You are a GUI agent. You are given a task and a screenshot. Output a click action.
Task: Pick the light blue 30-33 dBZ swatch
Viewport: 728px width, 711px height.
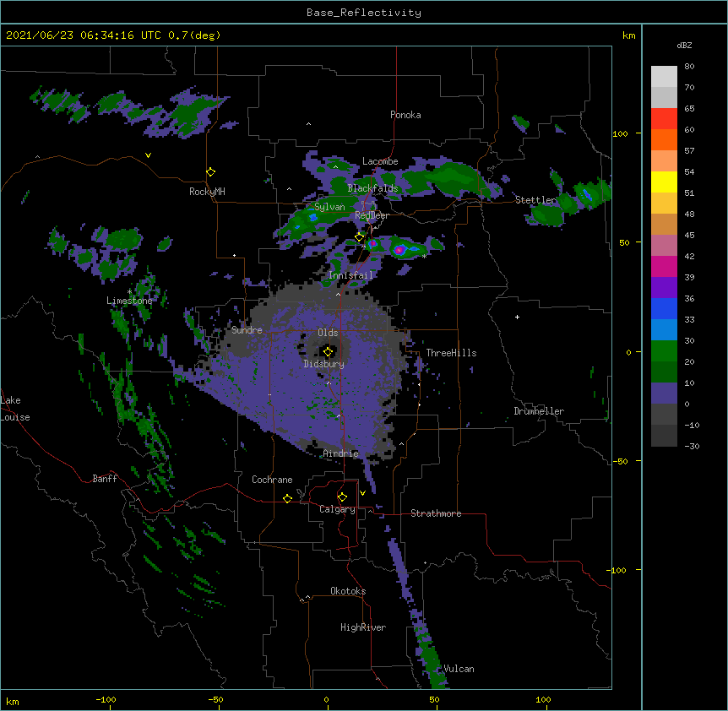664,330
